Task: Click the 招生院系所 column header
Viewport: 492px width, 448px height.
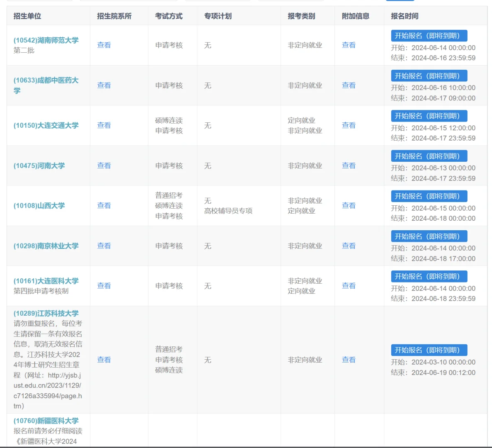Action: 114,16
